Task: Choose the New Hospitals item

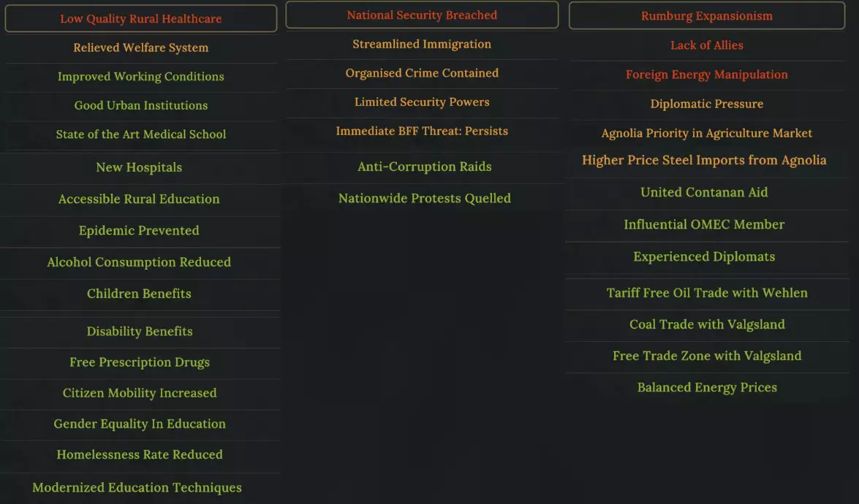Action: click(139, 167)
